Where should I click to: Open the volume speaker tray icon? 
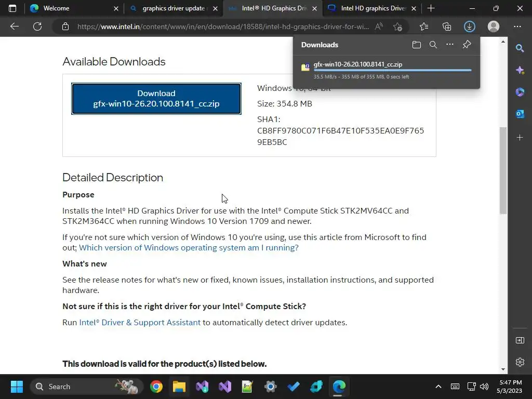tap(484, 387)
